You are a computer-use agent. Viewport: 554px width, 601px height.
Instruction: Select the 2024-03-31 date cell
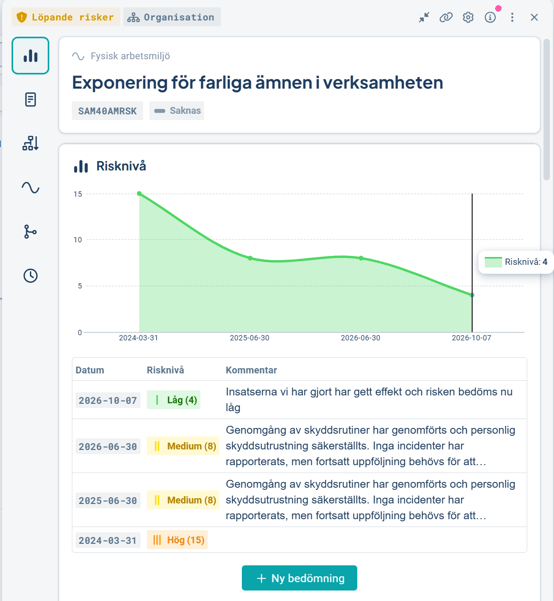[108, 540]
